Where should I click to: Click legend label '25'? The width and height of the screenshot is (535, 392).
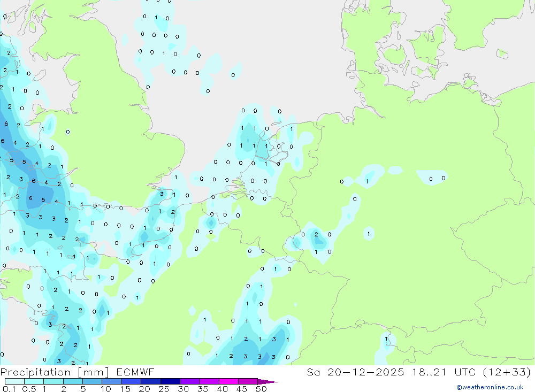click(164, 389)
